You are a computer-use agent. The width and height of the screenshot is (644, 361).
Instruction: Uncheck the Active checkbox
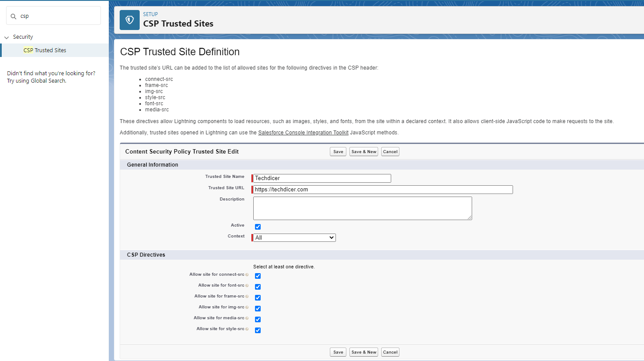(258, 227)
